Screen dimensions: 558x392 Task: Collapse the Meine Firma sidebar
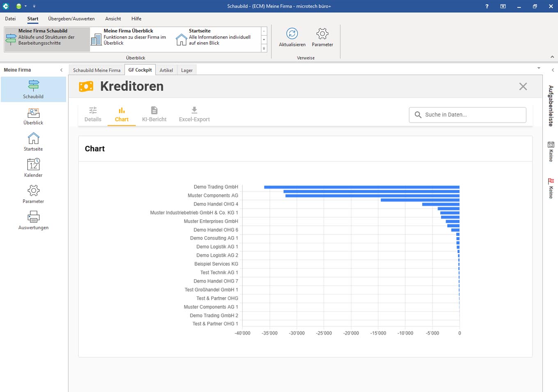point(62,70)
